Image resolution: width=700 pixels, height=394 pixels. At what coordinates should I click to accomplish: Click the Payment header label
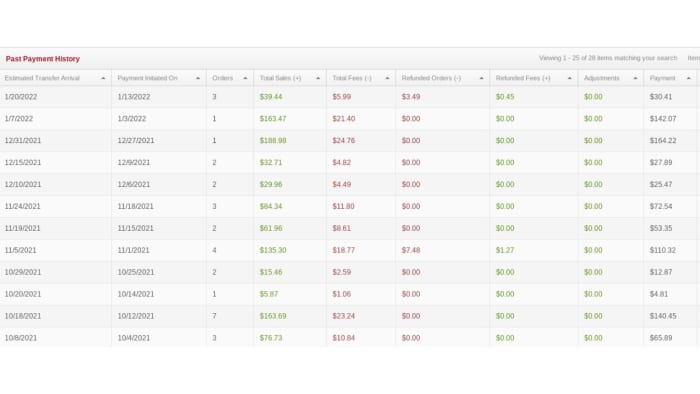(662, 78)
